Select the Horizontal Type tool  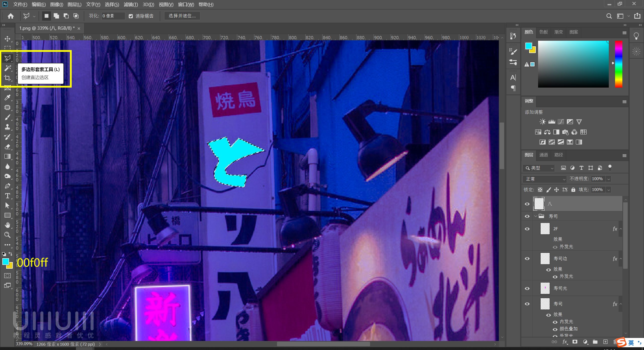tap(8, 196)
